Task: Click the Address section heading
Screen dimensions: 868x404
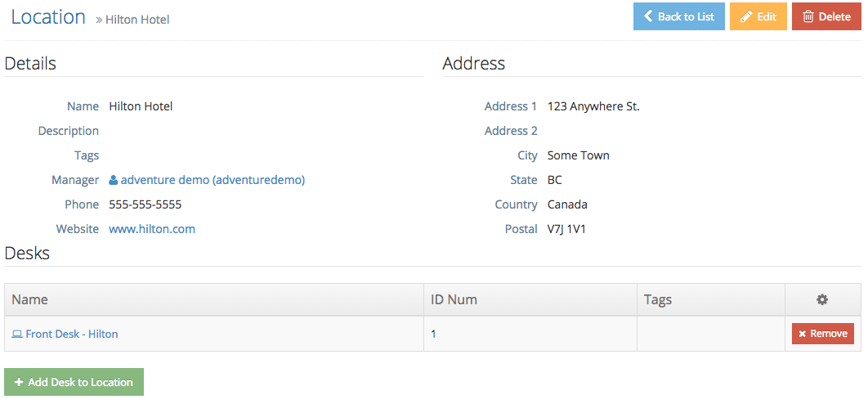Action: click(x=474, y=63)
